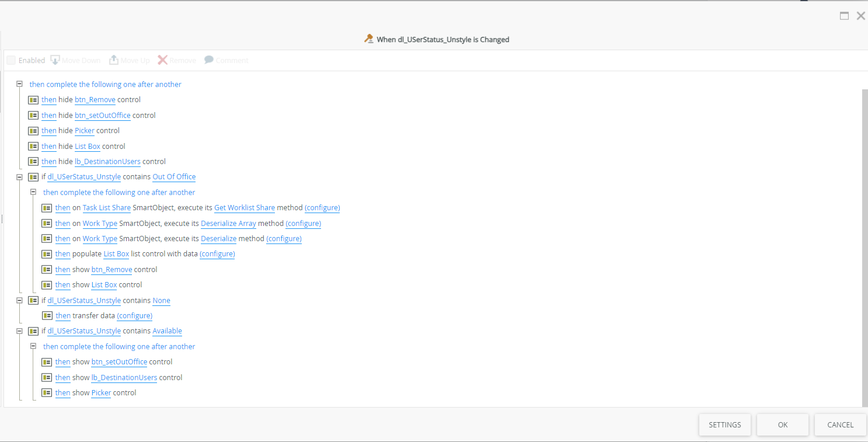The width and height of the screenshot is (868, 442).
Task: Click the Task List Share SmartObject link
Action: (106, 208)
